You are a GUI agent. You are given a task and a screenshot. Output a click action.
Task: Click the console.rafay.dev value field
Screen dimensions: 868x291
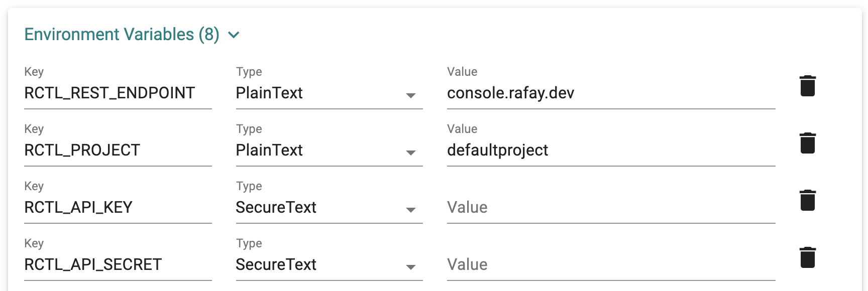tap(611, 93)
